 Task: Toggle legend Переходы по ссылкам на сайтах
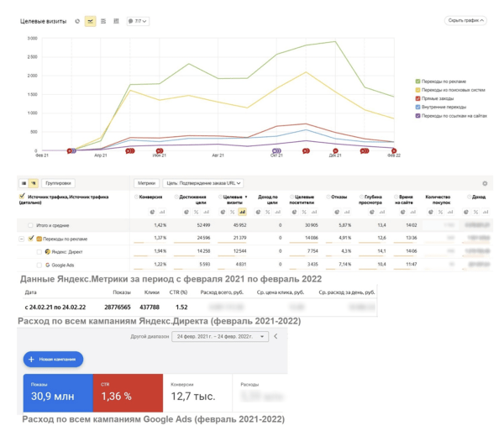click(417, 116)
